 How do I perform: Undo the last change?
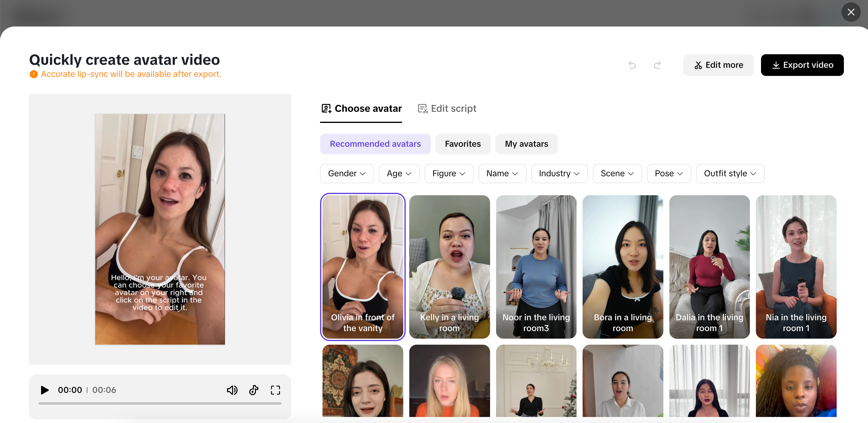[x=632, y=65]
